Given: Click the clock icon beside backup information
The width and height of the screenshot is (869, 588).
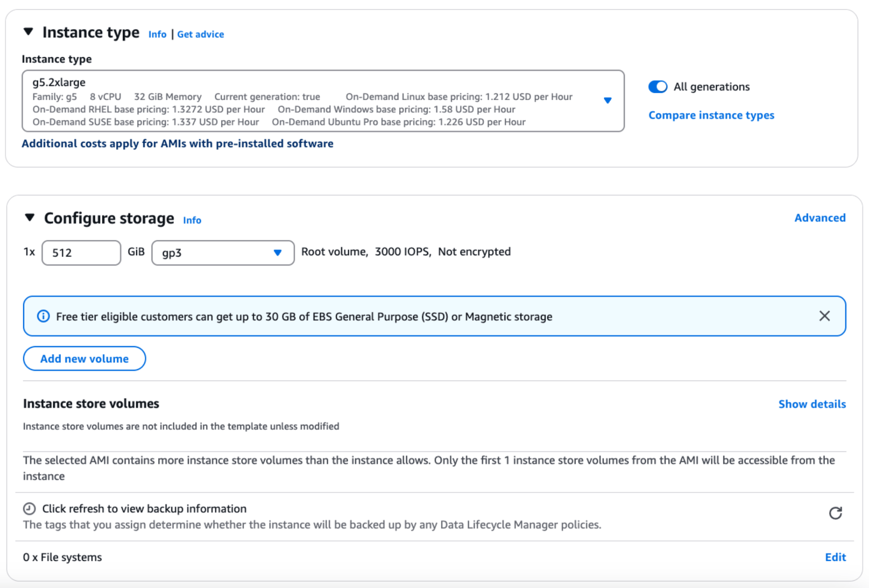Looking at the screenshot, I should coord(29,508).
